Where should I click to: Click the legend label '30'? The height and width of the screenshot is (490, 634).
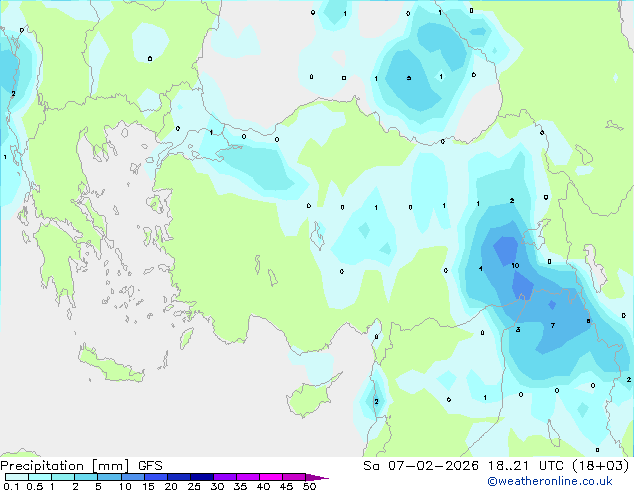(x=217, y=486)
